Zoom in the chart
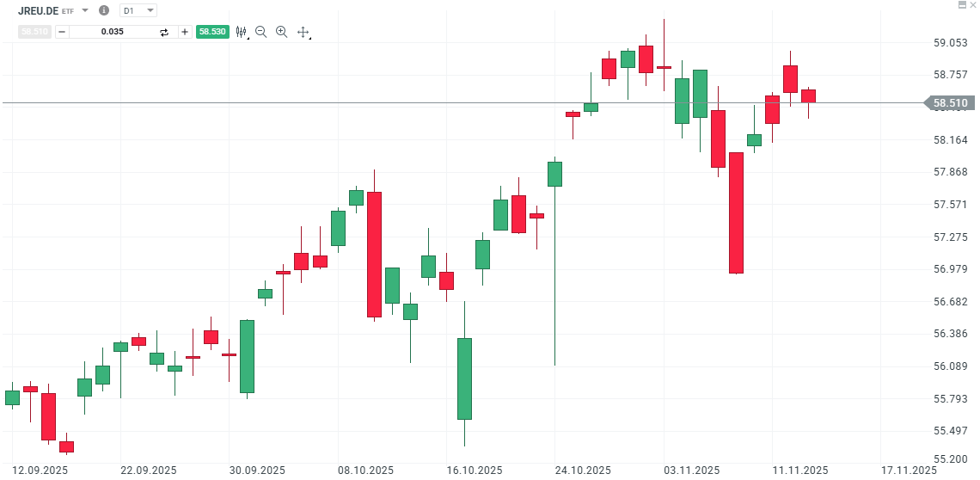Viewport: 980px width, 480px height. (281, 32)
